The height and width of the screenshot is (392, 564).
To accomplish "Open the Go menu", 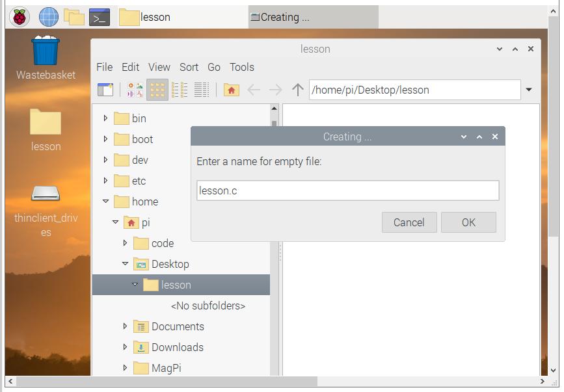I will [x=213, y=67].
